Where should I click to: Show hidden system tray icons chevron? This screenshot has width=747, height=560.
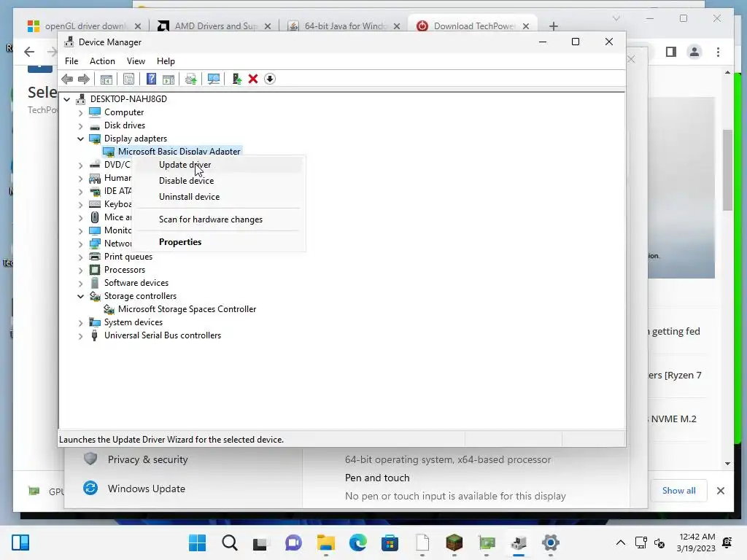(x=620, y=542)
